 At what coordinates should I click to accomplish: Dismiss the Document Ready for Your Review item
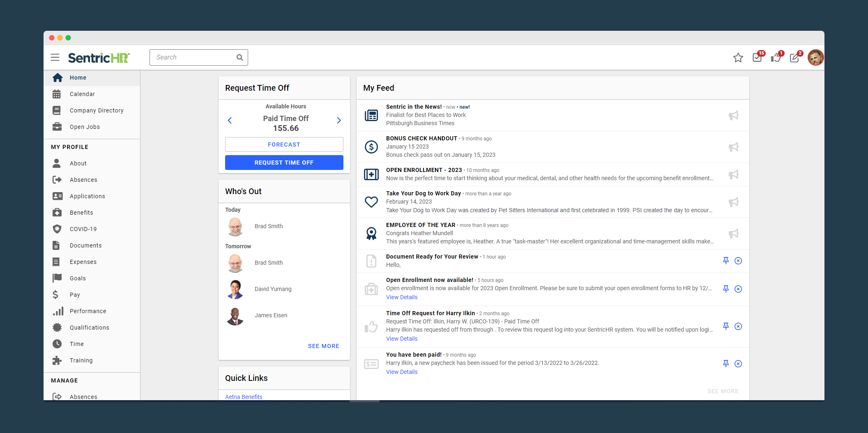point(738,261)
